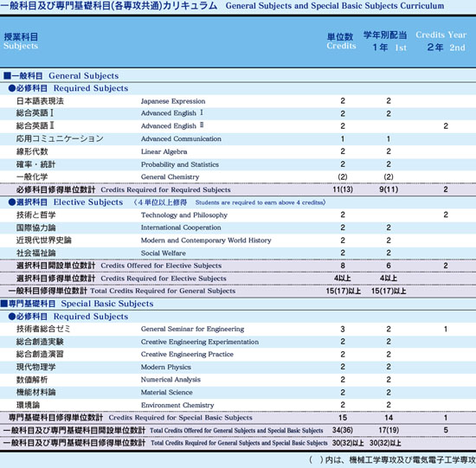476x468 pixels.
Task: Select the 'Modern Physics' entry
Action: [166, 367]
